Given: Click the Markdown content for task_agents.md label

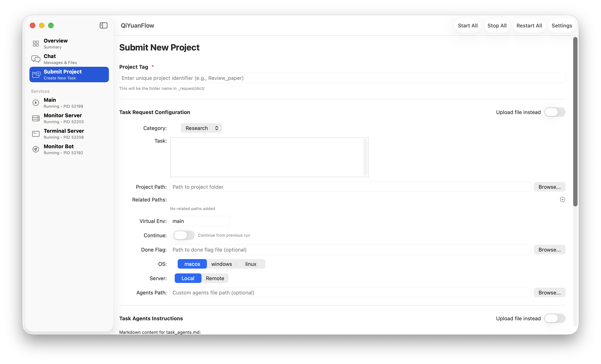Looking at the screenshot, I should (x=160, y=332).
